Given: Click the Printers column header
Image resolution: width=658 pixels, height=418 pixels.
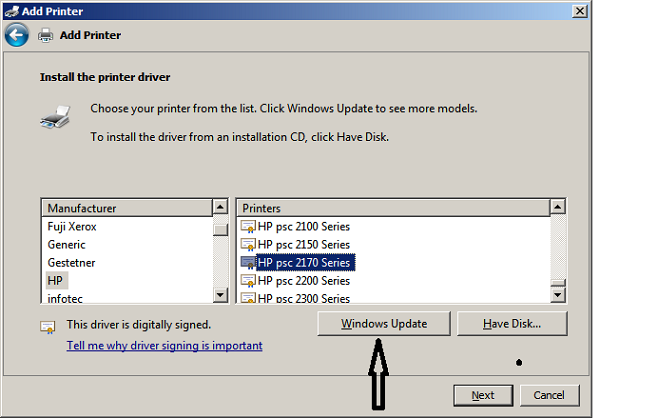Looking at the screenshot, I should [394, 208].
